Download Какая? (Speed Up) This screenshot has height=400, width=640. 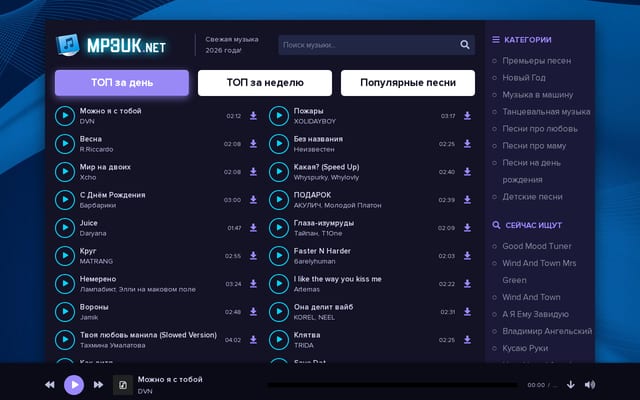coord(467,172)
